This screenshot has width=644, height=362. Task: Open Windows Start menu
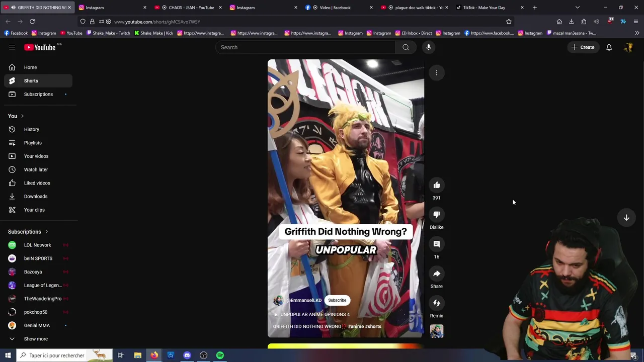click(x=8, y=355)
